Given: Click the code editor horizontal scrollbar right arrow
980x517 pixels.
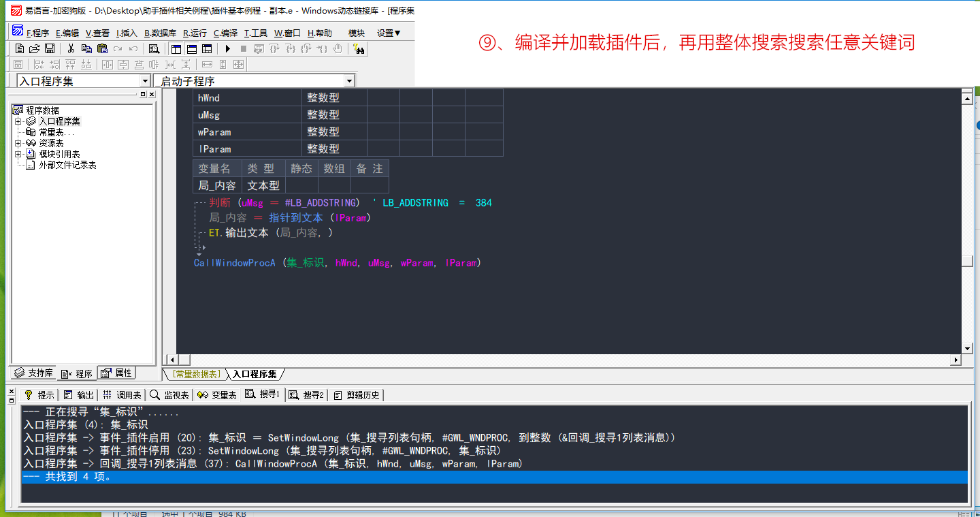Looking at the screenshot, I should point(955,360).
